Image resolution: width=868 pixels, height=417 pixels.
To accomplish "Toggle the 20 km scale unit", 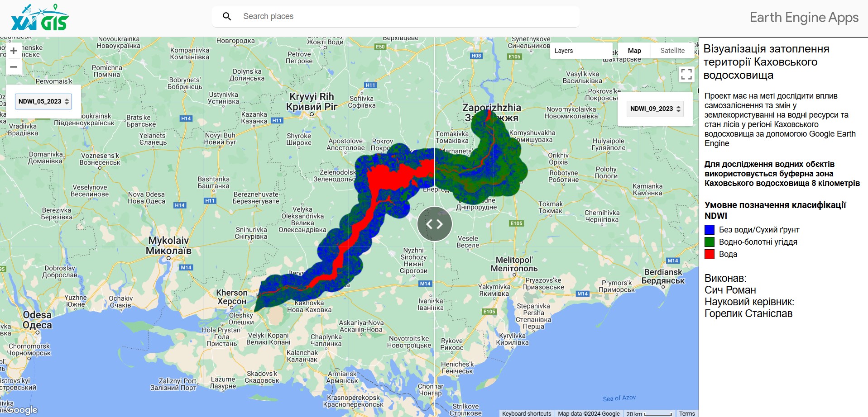I will (x=649, y=413).
